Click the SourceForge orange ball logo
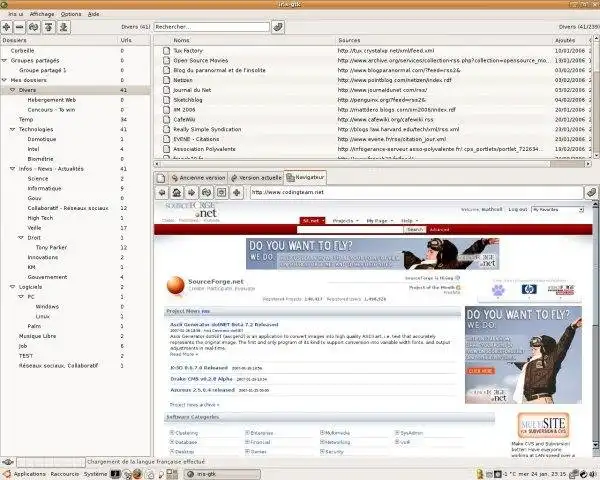This screenshot has width=600, height=480. point(176,286)
